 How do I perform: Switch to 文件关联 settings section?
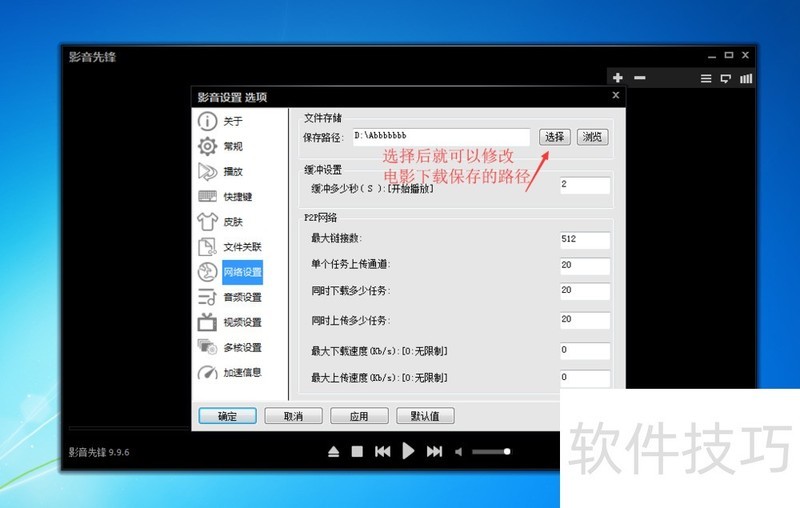click(242, 247)
